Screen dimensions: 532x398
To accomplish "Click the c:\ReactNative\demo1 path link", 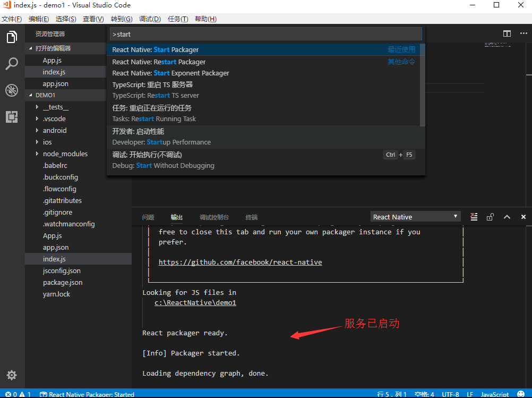I will (x=195, y=302).
